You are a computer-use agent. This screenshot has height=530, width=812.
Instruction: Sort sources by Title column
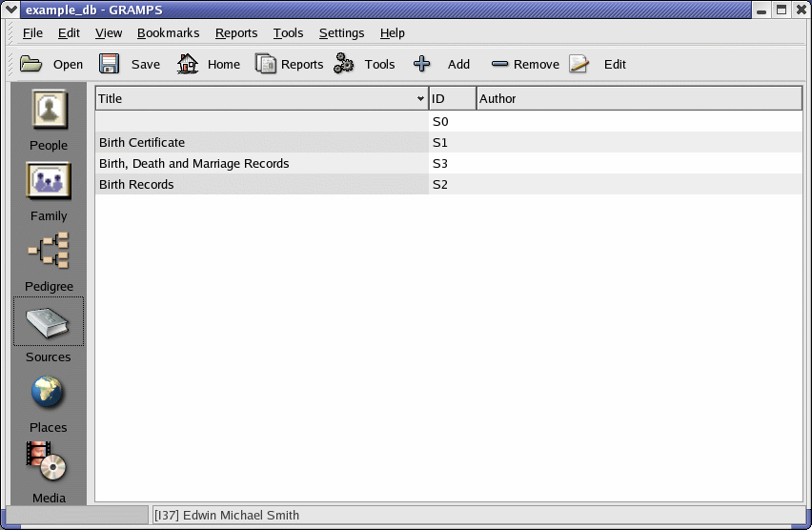257,98
